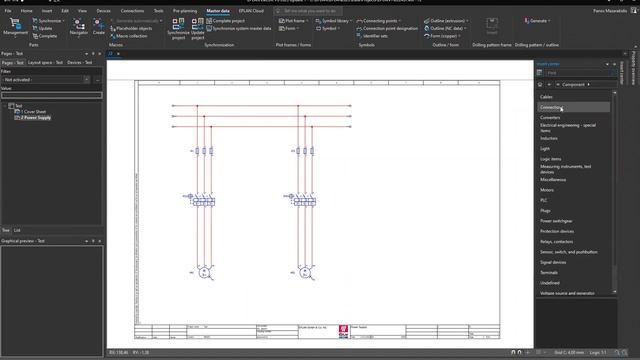The image size is (640, 360).
Task: Click Synchronize system master data
Action: 239,28
